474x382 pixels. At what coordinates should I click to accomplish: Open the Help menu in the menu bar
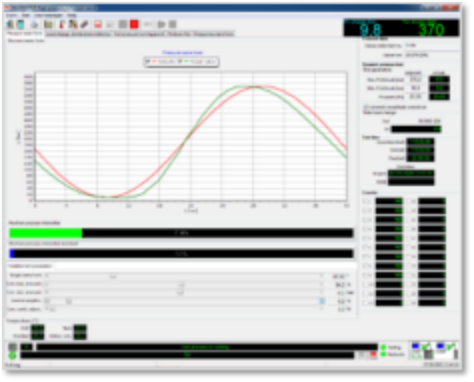[x=72, y=15]
